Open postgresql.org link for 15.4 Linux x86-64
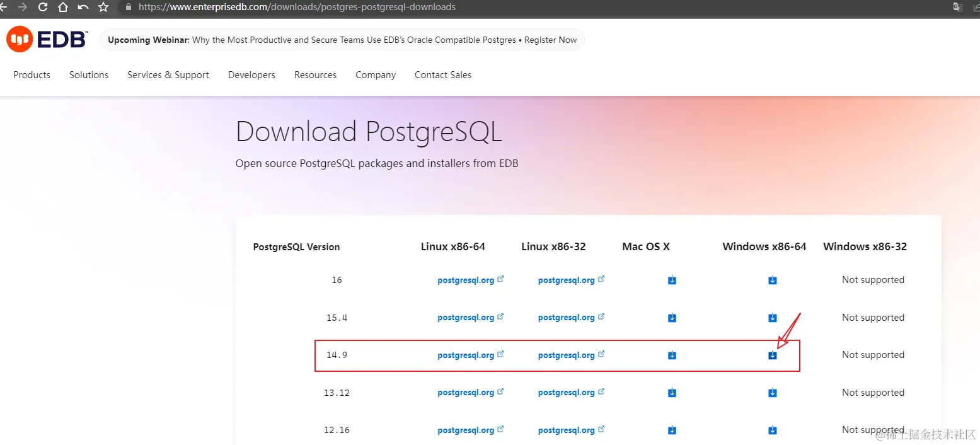This screenshot has width=980, height=445. tap(470, 318)
